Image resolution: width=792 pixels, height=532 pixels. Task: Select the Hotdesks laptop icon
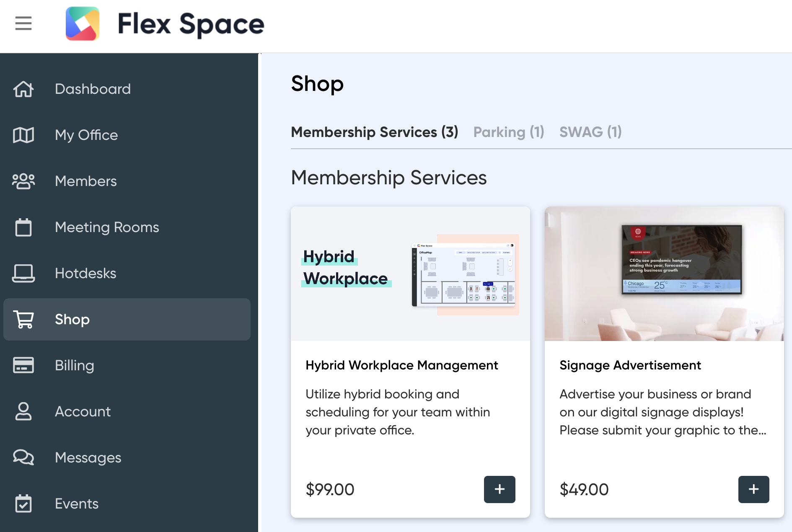point(23,273)
